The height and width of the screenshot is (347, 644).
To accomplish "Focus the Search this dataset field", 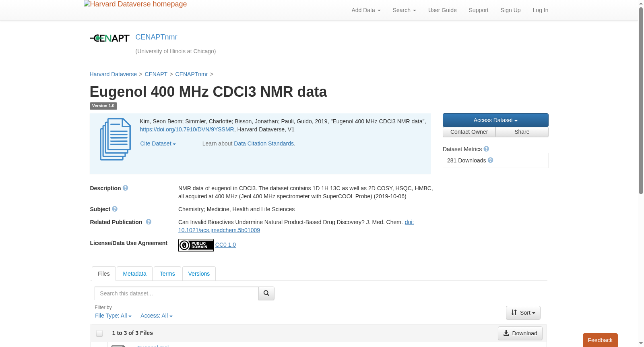I will [x=177, y=293].
